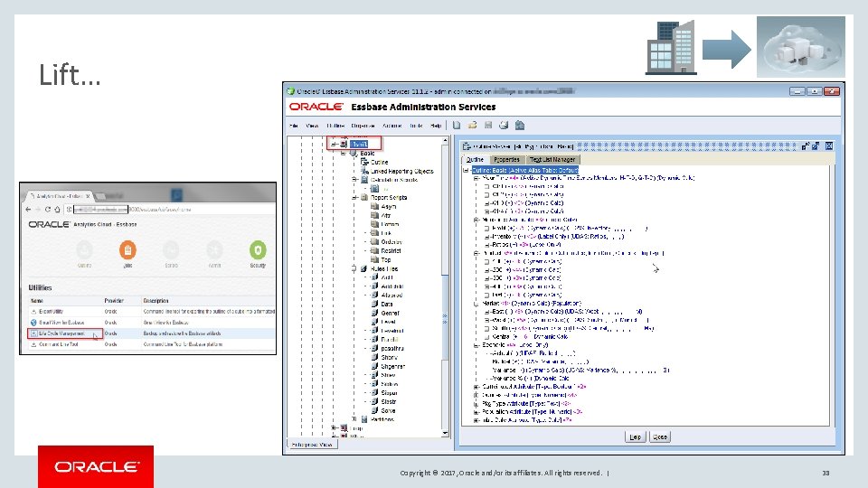
Task: Click the Provider column header
Action: [114, 300]
